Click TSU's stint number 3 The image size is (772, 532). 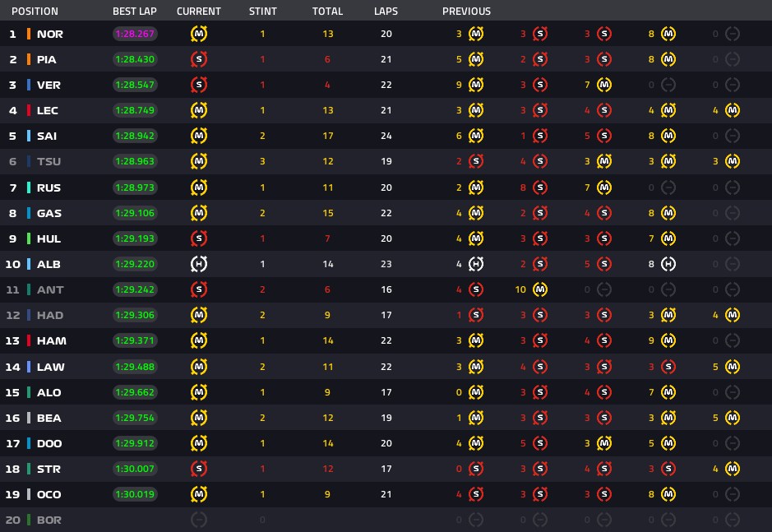pos(262,161)
